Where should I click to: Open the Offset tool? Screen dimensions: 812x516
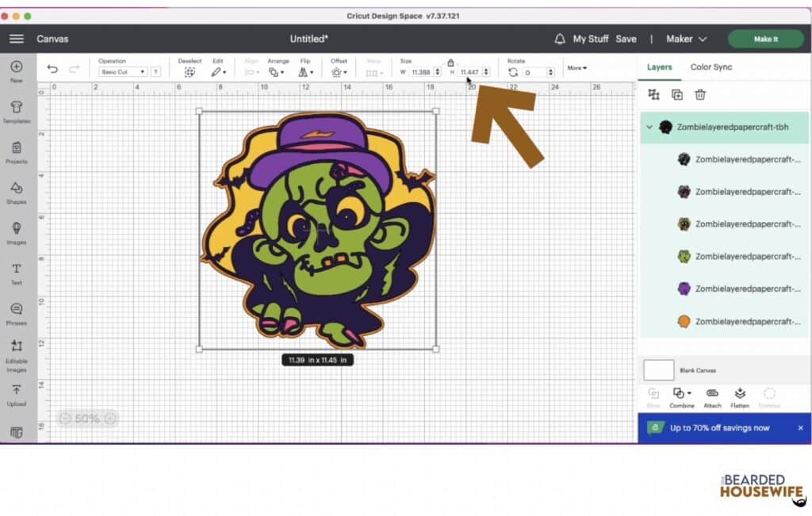[x=338, y=71]
